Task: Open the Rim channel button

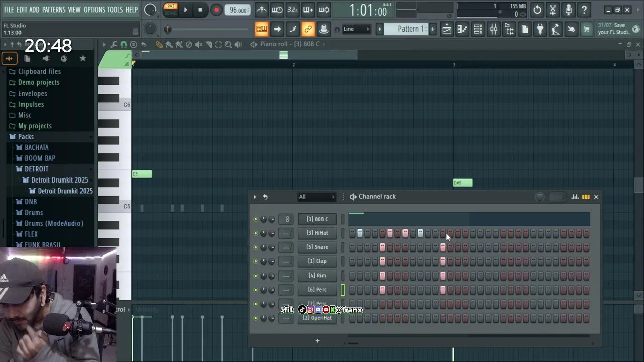Action: [x=317, y=276]
